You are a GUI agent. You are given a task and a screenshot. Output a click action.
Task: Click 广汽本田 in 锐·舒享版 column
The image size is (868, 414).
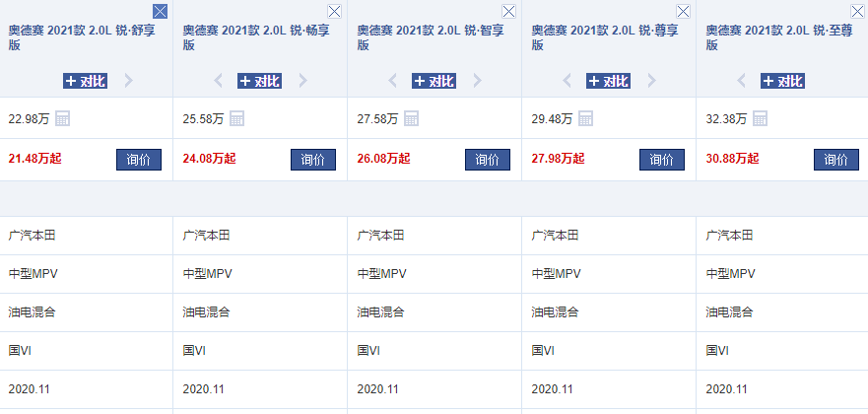(33, 236)
